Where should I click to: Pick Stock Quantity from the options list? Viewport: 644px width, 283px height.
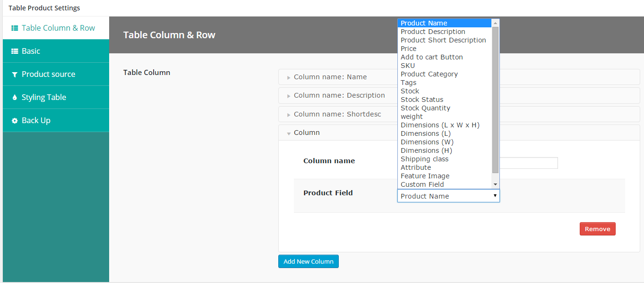click(x=425, y=108)
